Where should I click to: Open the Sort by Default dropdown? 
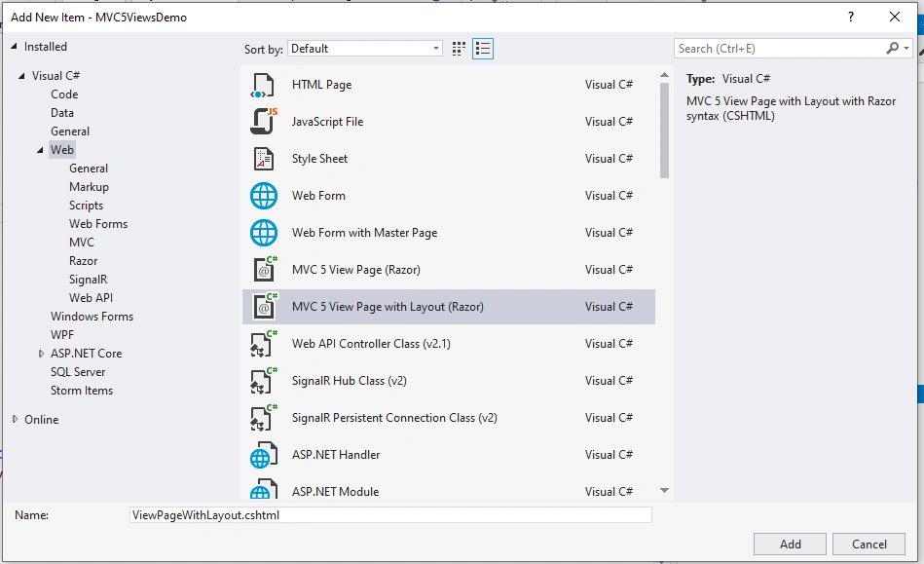tap(365, 49)
